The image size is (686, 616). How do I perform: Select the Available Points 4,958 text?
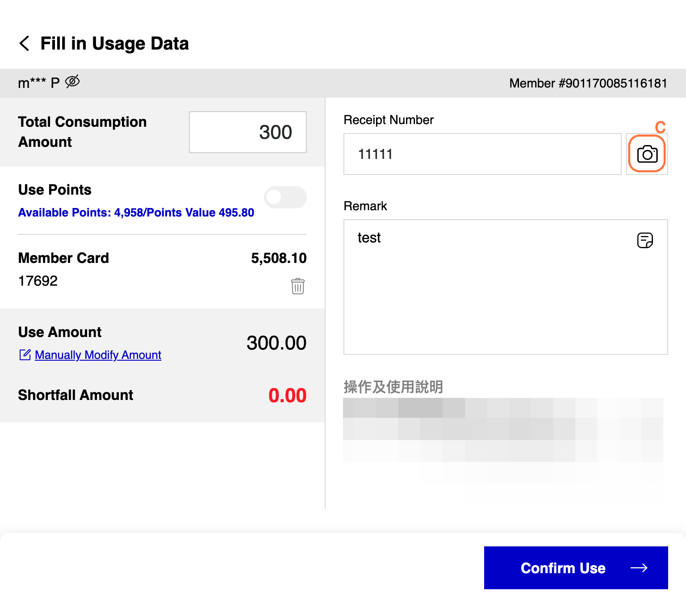click(136, 212)
